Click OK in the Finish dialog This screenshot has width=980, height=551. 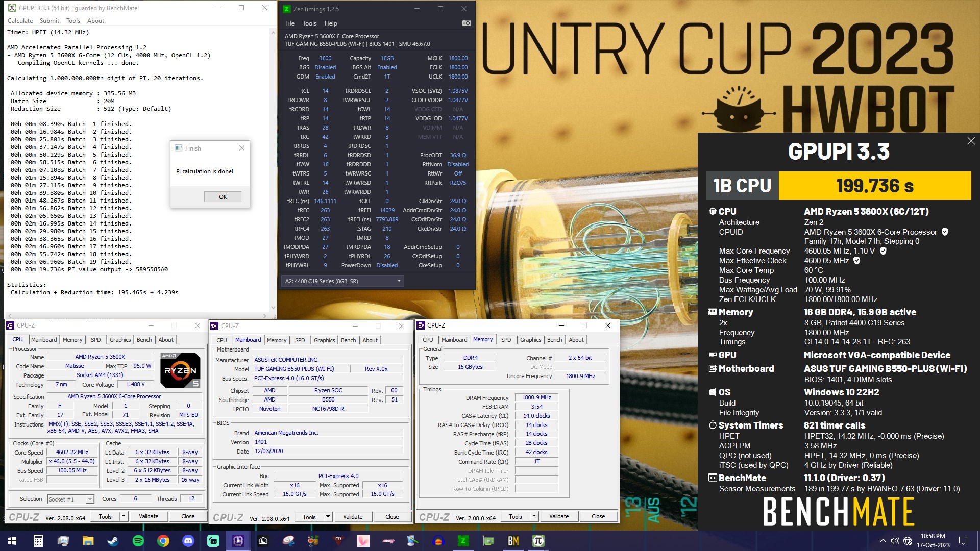tap(223, 197)
